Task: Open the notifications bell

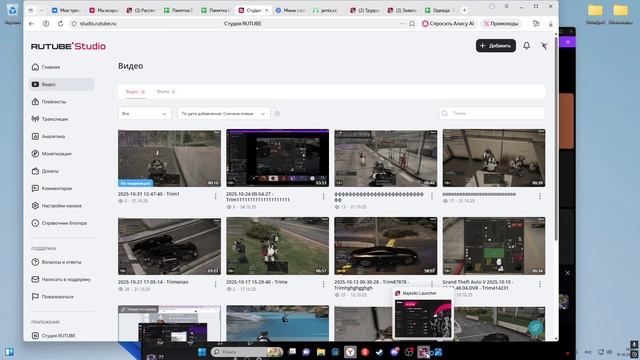Action: (527, 46)
